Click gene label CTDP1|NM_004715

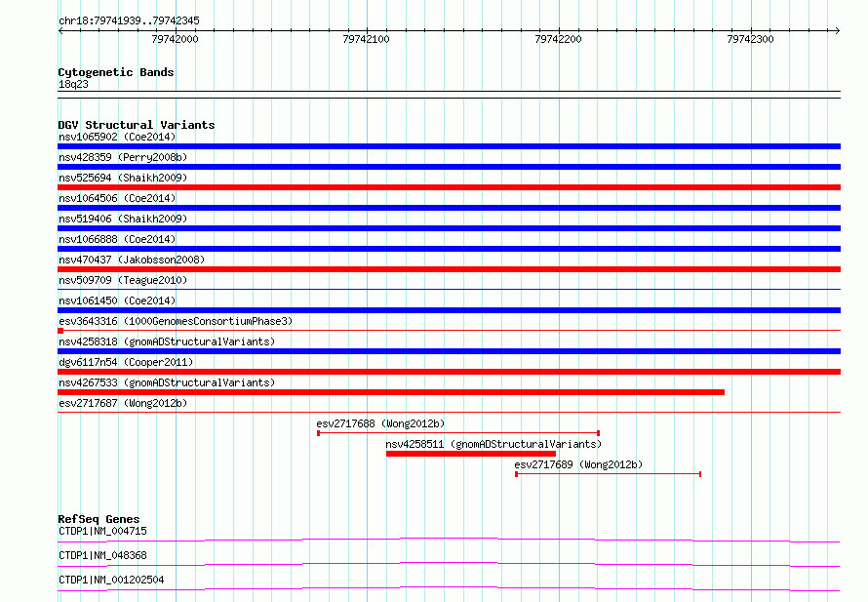102,531
